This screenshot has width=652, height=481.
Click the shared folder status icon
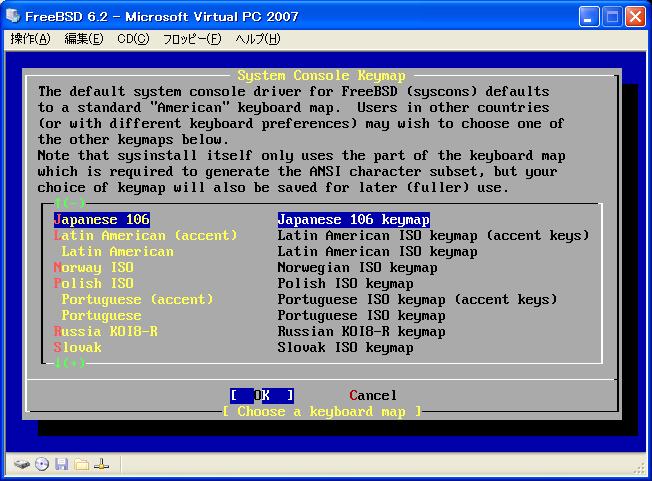[x=82, y=464]
